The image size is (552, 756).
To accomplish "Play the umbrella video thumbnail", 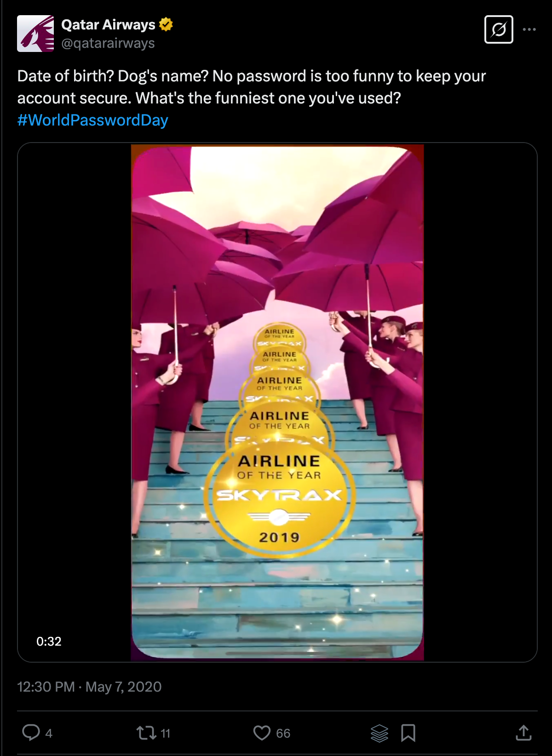I will (277, 402).
